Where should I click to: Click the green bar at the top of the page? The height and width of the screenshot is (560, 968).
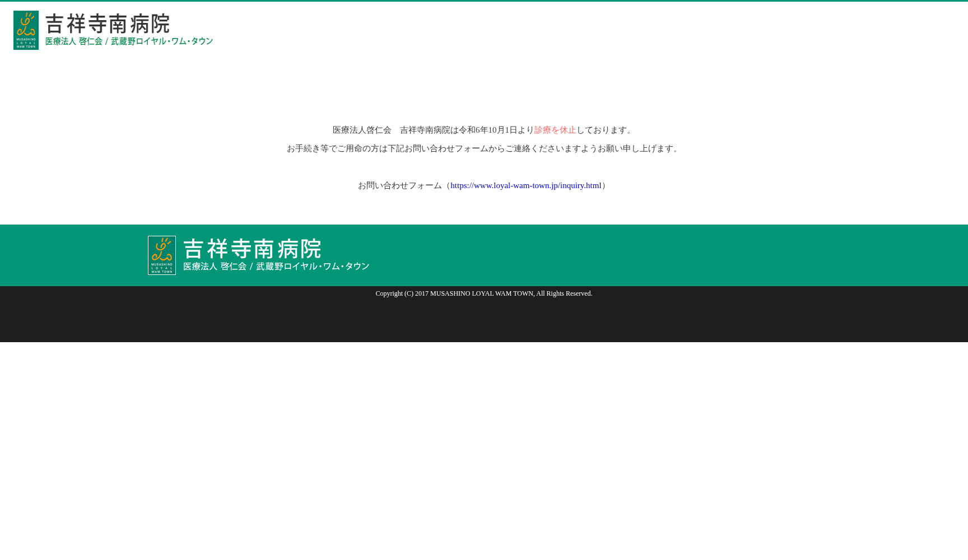click(484, 2)
